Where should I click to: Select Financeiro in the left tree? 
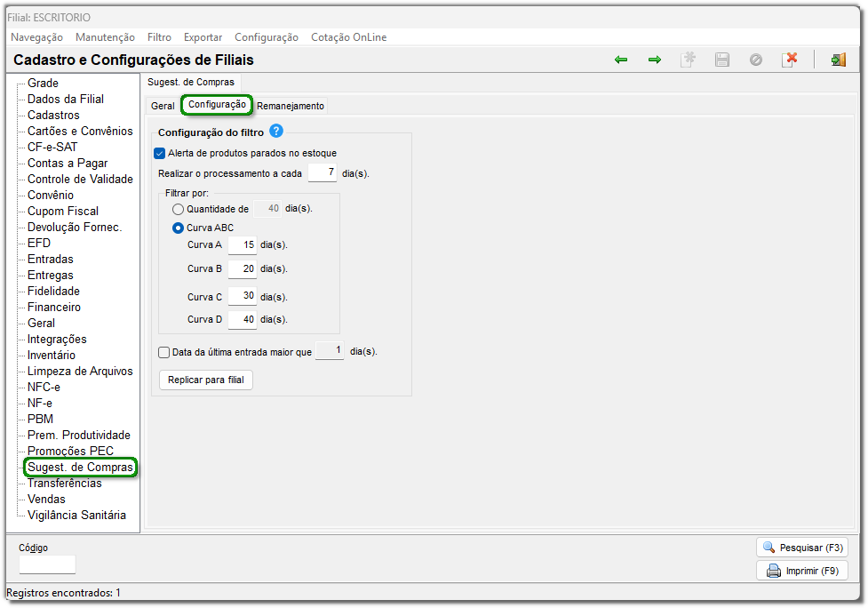click(x=54, y=307)
